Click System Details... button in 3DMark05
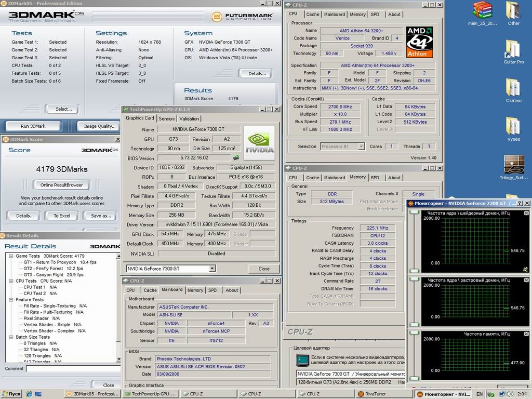532x399 pixels. (257, 73)
